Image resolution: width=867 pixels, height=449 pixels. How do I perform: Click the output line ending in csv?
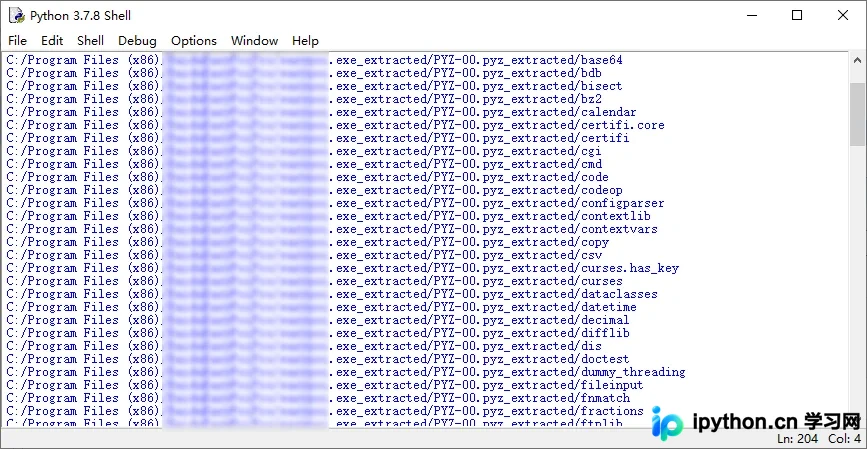pos(304,255)
